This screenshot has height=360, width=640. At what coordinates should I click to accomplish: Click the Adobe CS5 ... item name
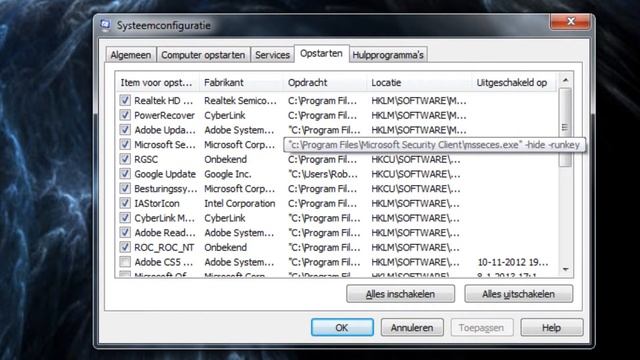(164, 262)
